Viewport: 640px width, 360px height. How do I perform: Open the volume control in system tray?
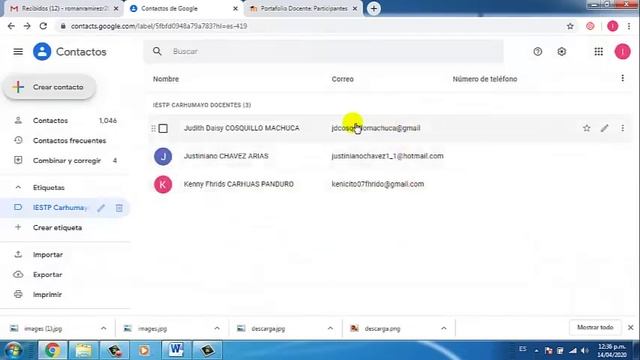pyautogui.click(x=585, y=351)
